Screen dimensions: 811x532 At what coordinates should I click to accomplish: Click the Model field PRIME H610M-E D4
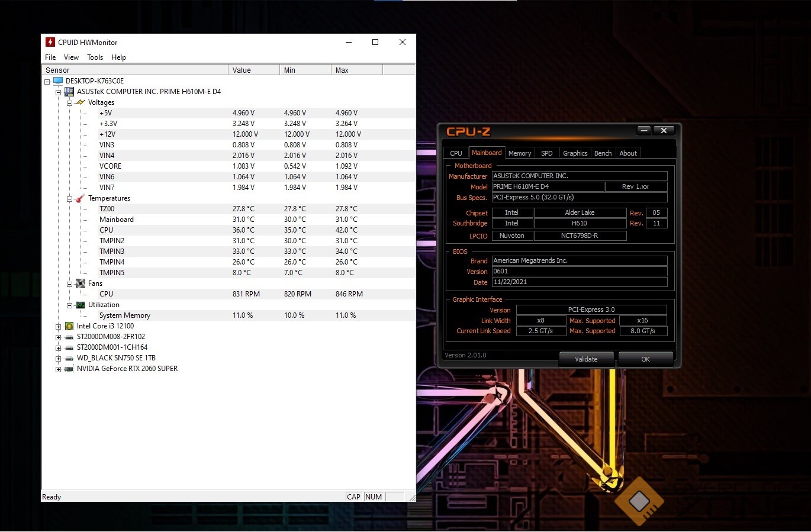(x=548, y=186)
